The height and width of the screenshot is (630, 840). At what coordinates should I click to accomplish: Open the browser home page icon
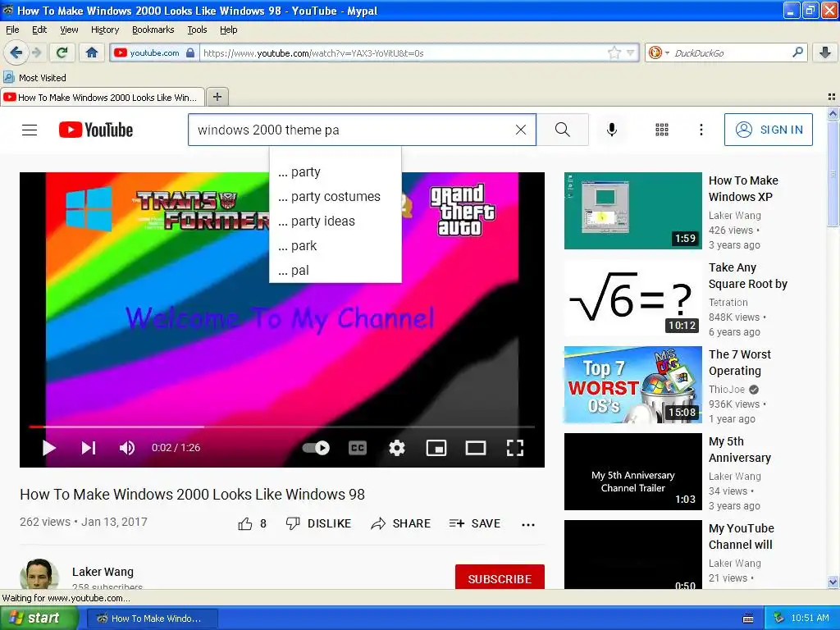click(x=92, y=52)
